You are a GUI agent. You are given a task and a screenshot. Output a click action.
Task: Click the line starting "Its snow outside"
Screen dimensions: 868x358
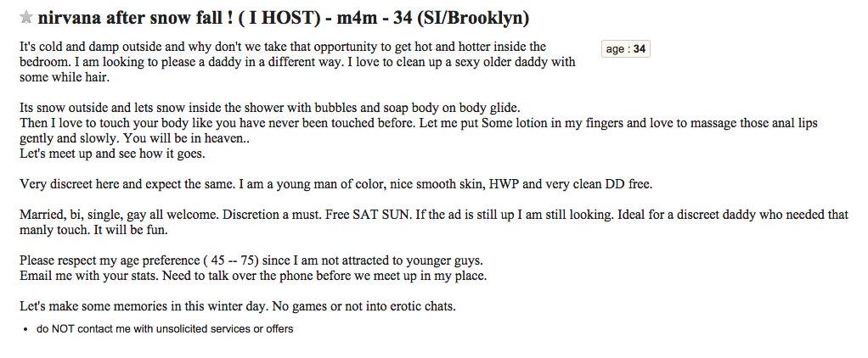click(270, 108)
